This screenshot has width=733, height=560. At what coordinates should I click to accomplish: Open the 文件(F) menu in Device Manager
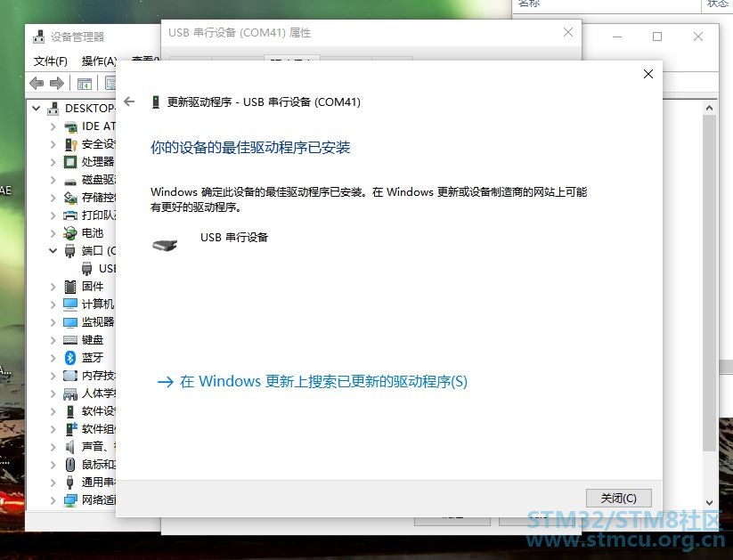pos(51,61)
